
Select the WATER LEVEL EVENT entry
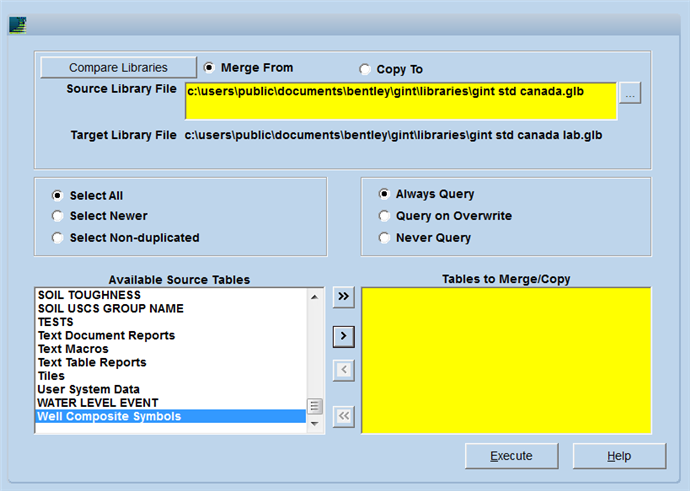pyautogui.click(x=170, y=403)
